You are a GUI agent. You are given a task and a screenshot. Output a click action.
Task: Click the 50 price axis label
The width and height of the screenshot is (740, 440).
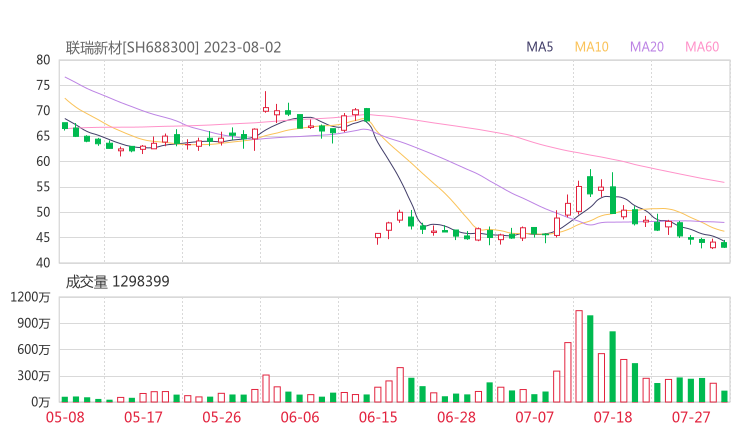[x=43, y=212]
